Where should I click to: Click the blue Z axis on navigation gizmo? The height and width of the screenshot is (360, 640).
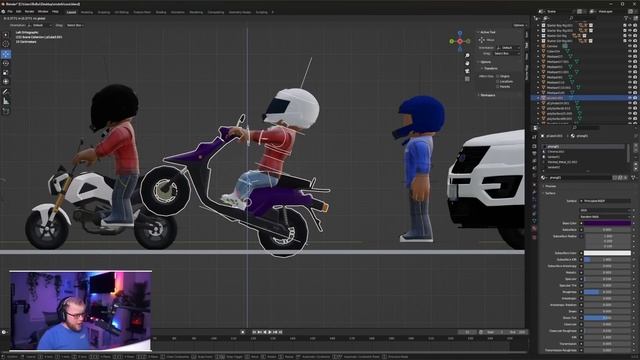[460, 33]
